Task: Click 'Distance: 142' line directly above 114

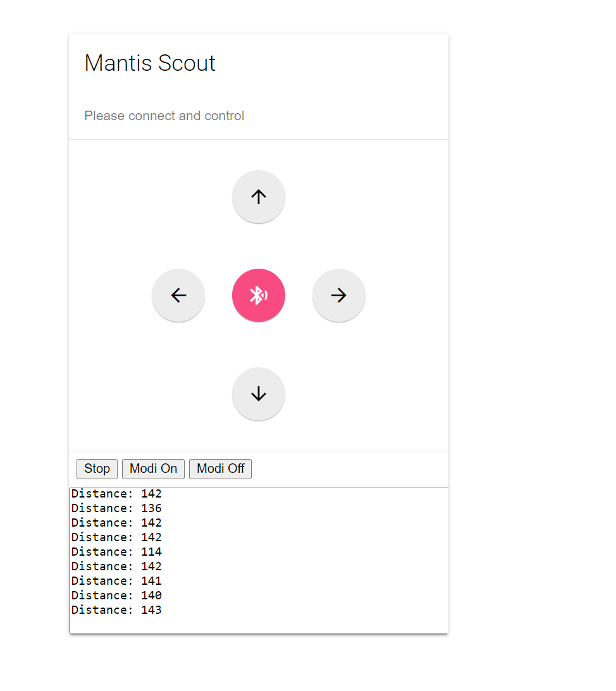Action: 116,537
